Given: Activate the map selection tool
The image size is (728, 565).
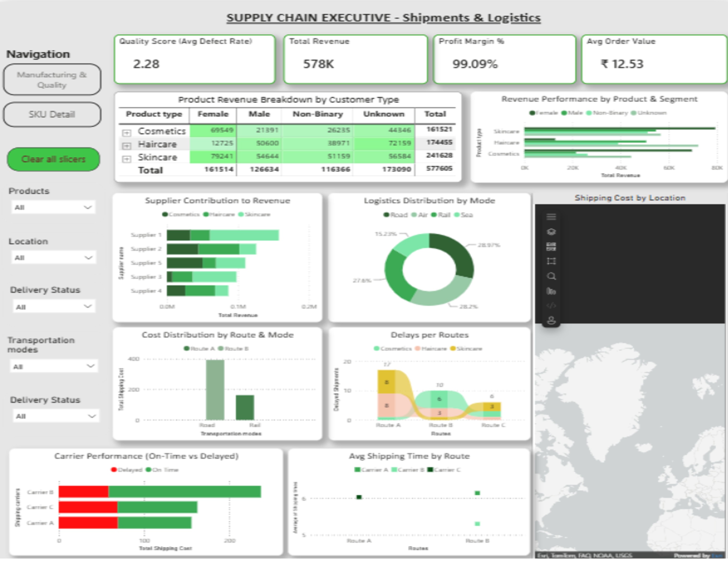Looking at the screenshot, I should [551, 261].
